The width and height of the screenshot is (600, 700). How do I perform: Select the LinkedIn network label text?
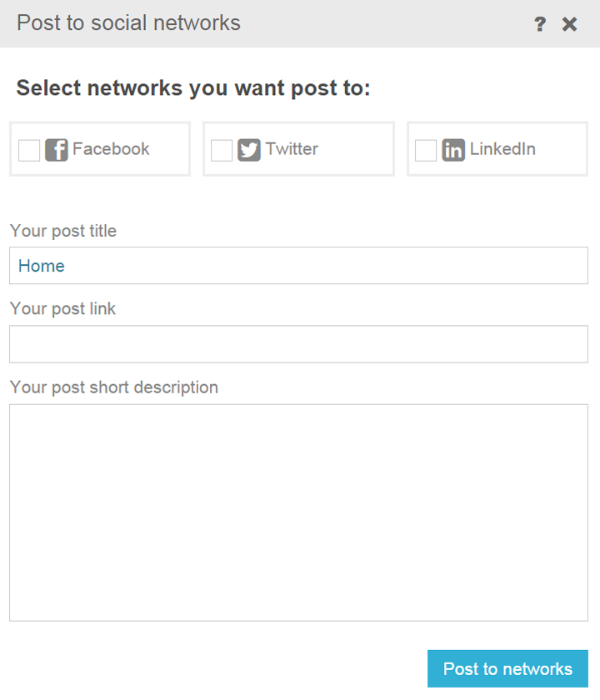[x=502, y=149]
